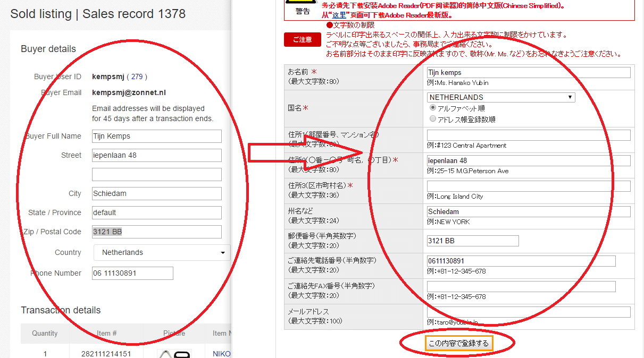Viewport: 644px width, 358px height.
Task: Click the example text NEW YORK
Action: tap(453, 222)
